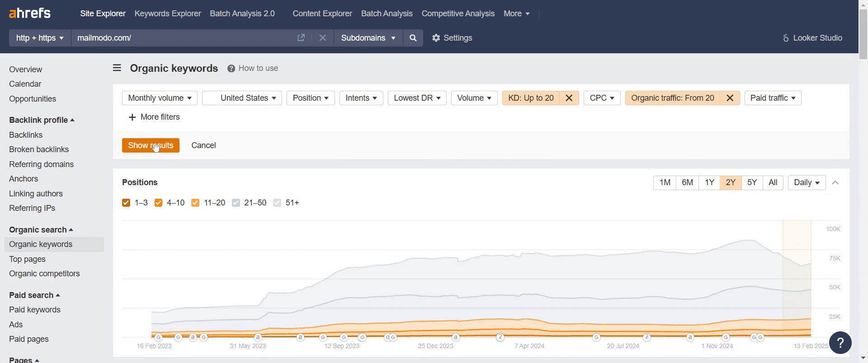Collapse the Paid search sidebar section

(x=34, y=295)
